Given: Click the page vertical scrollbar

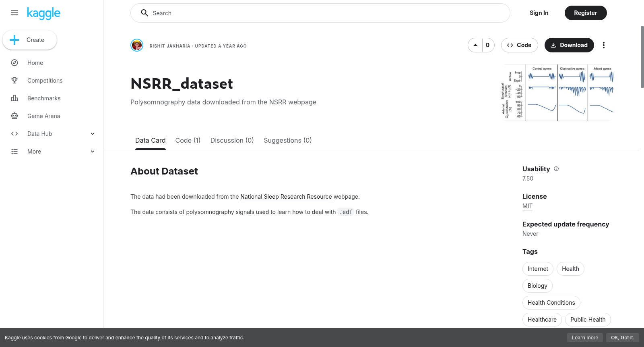Looking at the screenshot, I should (x=642, y=56).
